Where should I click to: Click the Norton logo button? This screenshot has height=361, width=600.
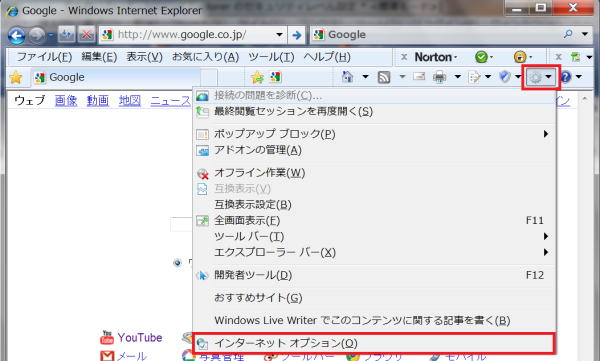point(435,57)
